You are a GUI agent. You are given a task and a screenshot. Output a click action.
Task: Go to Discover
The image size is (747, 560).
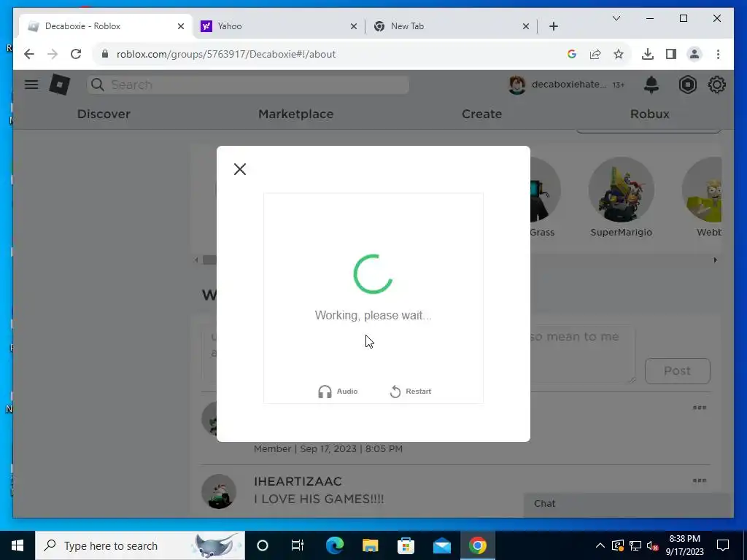[x=104, y=114]
